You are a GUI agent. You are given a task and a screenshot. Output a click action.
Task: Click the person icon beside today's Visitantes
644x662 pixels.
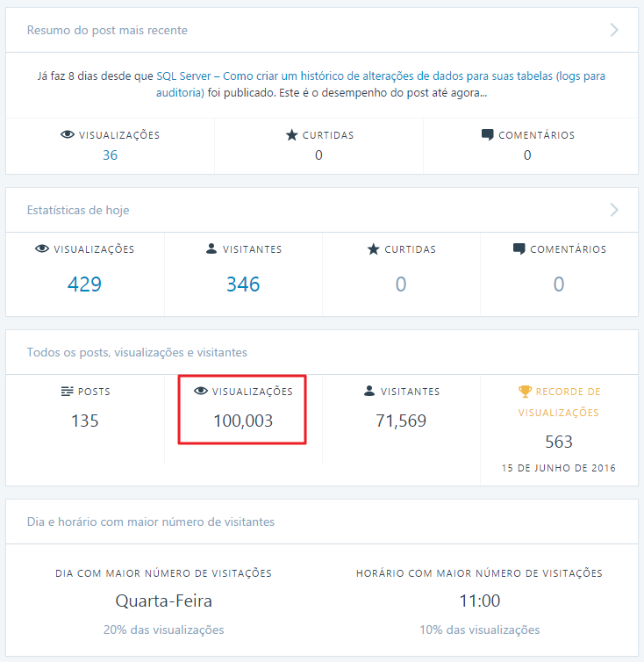point(211,248)
